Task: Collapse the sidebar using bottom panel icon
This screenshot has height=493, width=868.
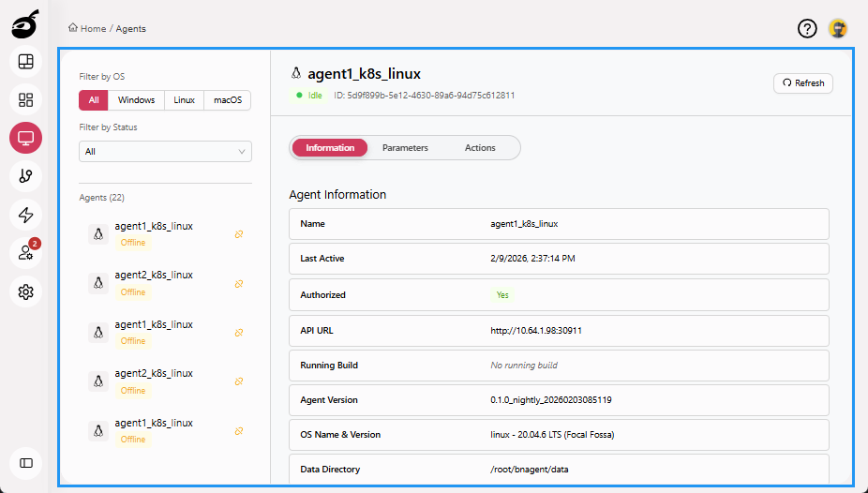Action: [25, 462]
